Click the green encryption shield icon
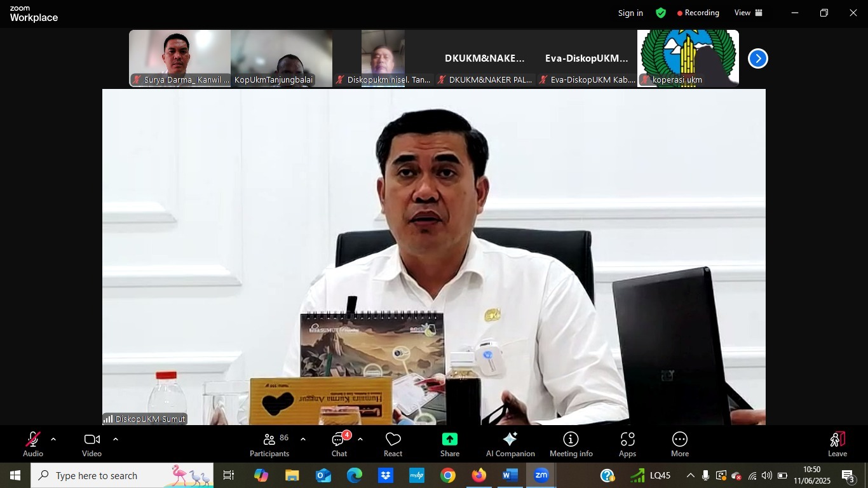This screenshot has height=488, width=868. [x=661, y=13]
